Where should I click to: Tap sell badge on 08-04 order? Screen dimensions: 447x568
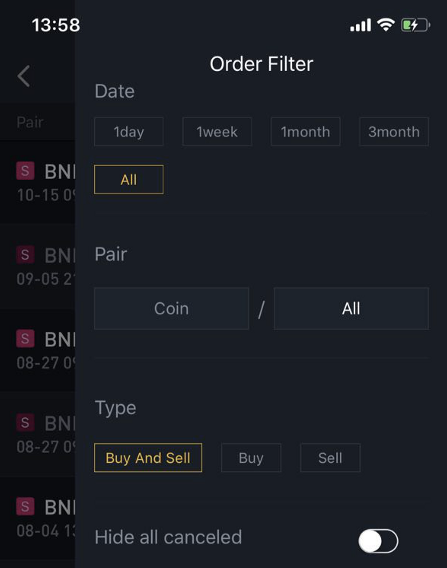pyautogui.click(x=25, y=506)
